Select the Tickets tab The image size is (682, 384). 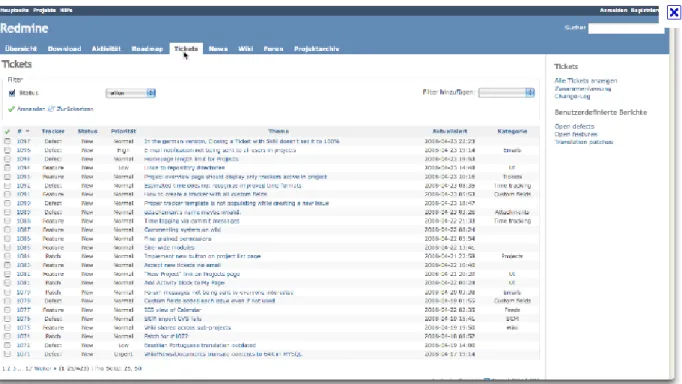pyautogui.click(x=186, y=49)
